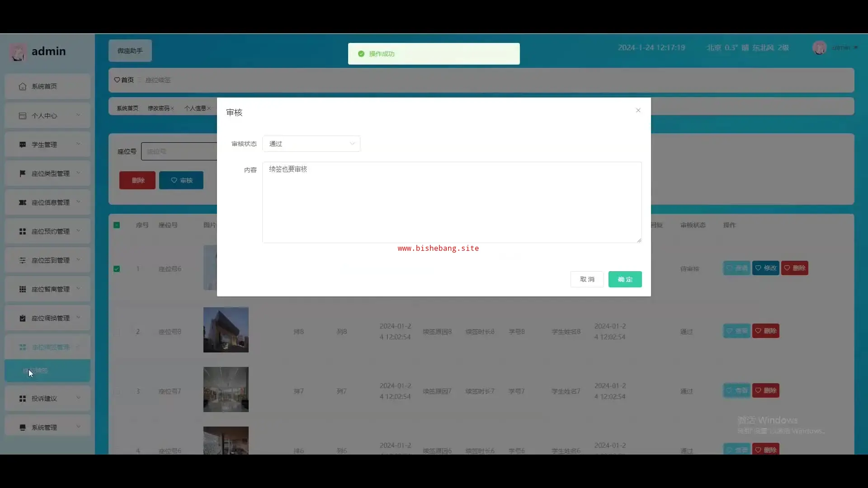Screen dimensions: 868x488
Task: Click the home icon beside 系统首页
Action: [x=23, y=86]
